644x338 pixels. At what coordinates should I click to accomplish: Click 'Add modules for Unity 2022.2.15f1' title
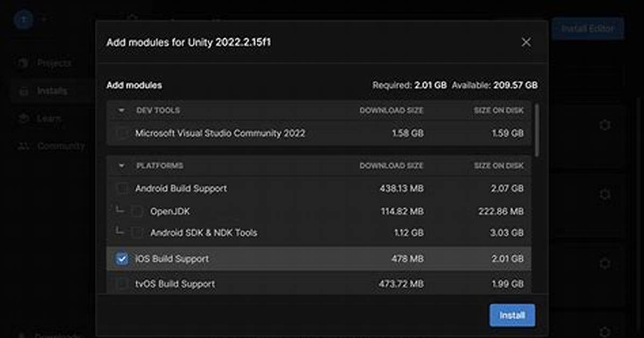pyautogui.click(x=188, y=43)
